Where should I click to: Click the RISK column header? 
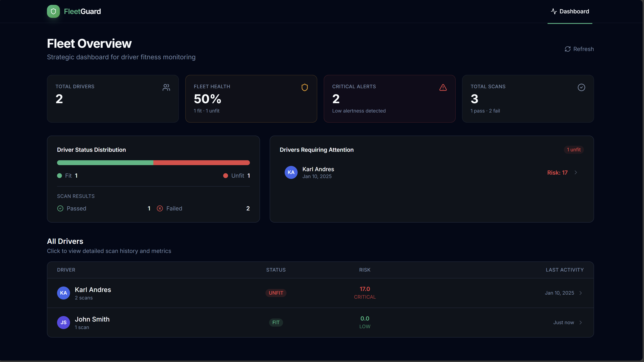(365, 270)
